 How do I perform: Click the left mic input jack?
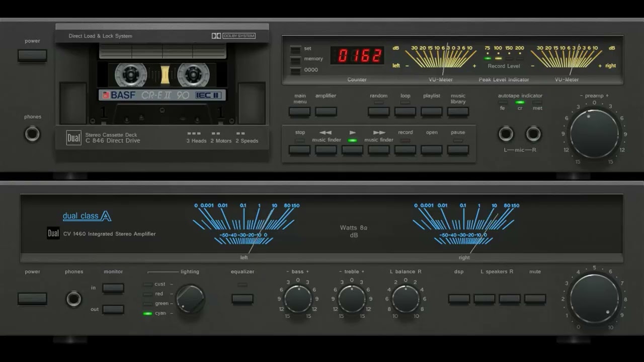(506, 134)
